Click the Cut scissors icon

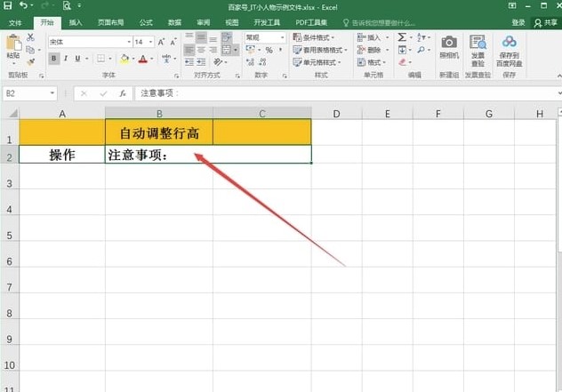pos(30,37)
